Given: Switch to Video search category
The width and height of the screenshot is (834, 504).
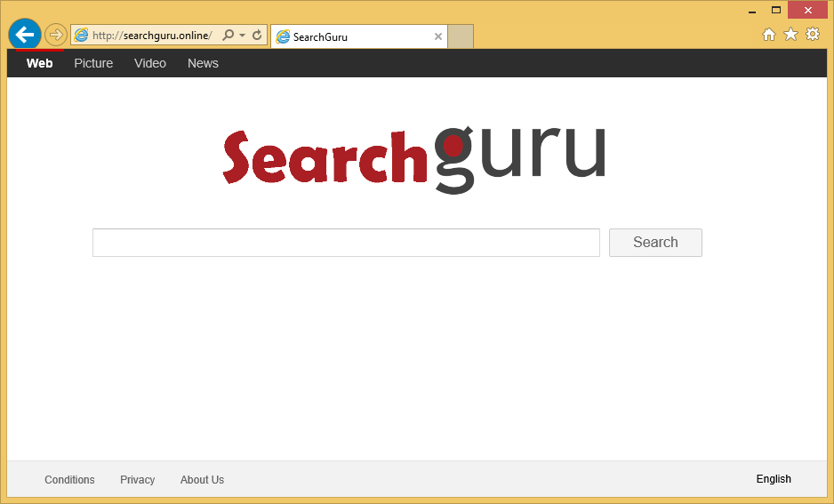Looking at the screenshot, I should click(150, 63).
